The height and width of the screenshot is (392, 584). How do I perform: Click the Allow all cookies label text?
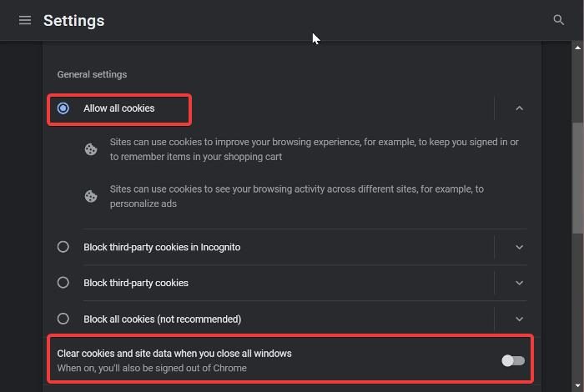pyautogui.click(x=118, y=108)
